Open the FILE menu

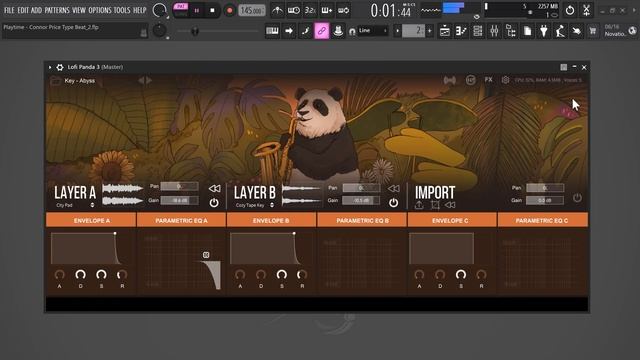click(x=9, y=10)
